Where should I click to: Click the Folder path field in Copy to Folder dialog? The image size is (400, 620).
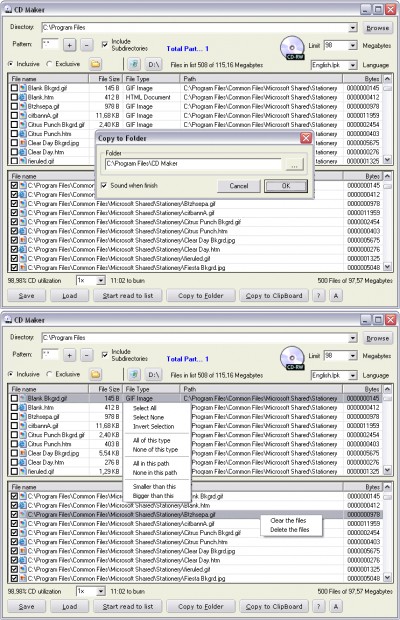click(x=193, y=164)
